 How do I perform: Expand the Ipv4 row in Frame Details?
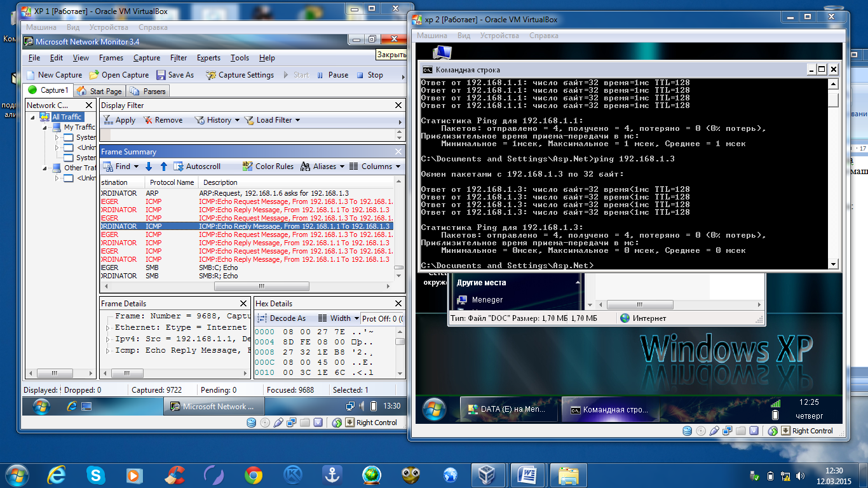pyautogui.click(x=107, y=339)
